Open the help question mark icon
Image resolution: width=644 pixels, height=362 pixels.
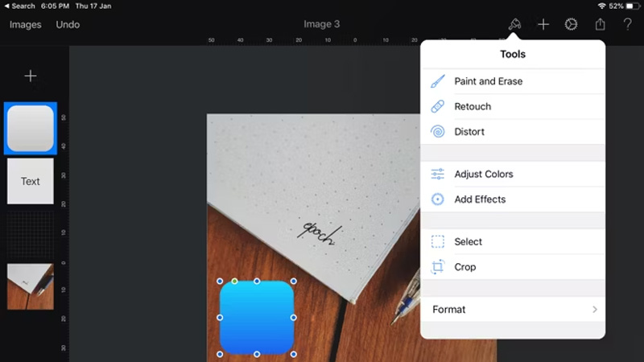pyautogui.click(x=627, y=24)
